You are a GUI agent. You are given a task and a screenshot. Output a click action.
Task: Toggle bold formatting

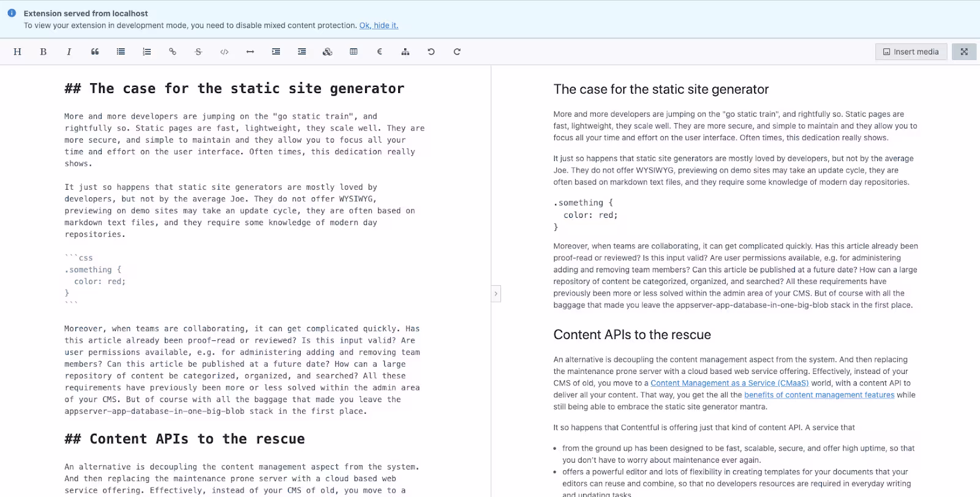pos(43,52)
